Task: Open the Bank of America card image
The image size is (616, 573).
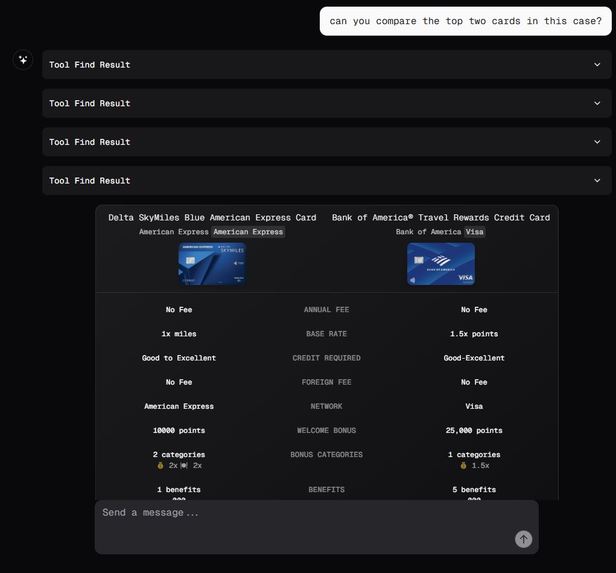Action: [441, 264]
